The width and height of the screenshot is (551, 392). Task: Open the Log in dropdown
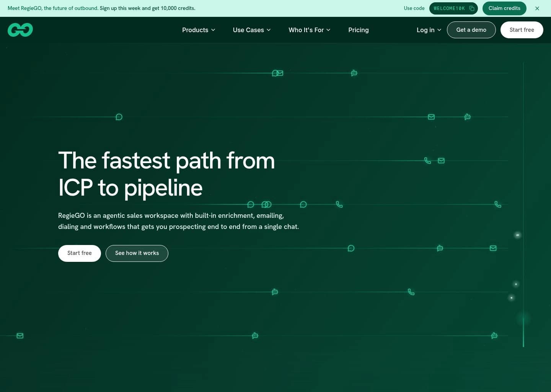[429, 30]
